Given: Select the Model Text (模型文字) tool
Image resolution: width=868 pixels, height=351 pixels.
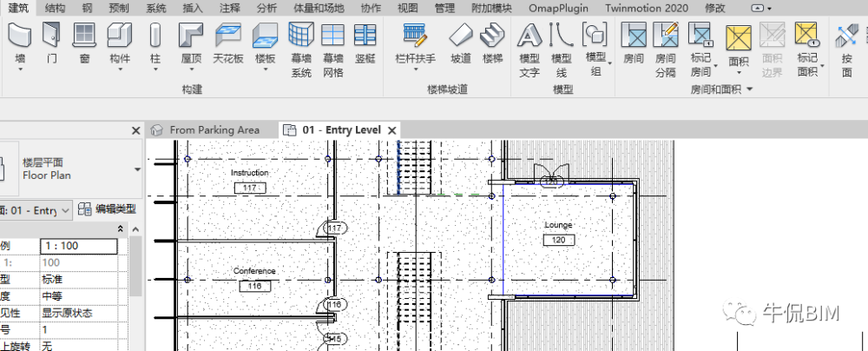Looking at the screenshot, I should [x=529, y=50].
